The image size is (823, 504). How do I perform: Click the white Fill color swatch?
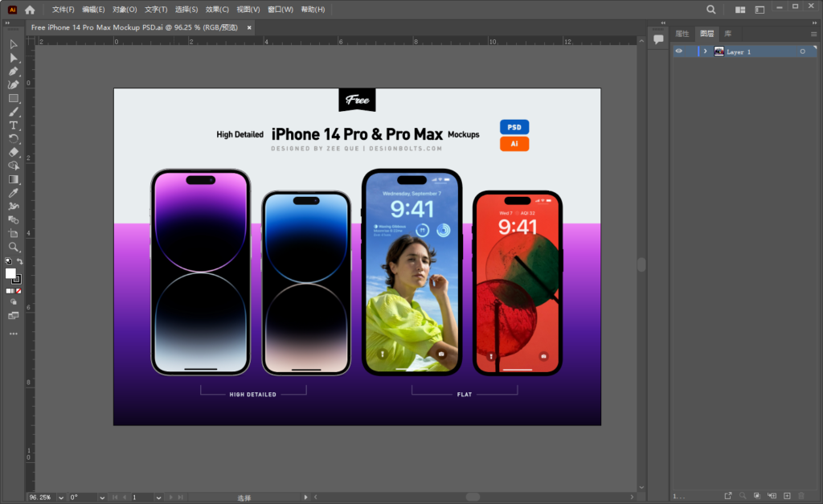pyautogui.click(x=10, y=273)
